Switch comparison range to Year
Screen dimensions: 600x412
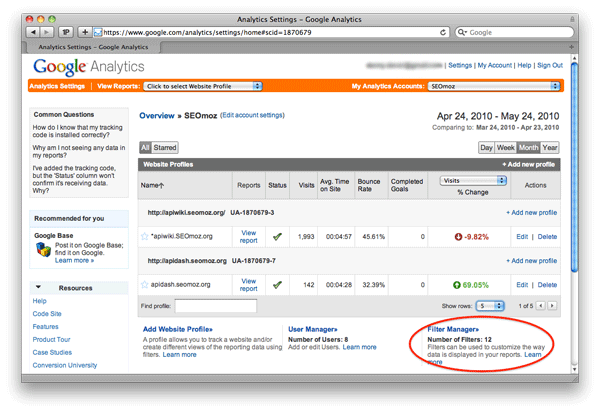click(x=550, y=147)
